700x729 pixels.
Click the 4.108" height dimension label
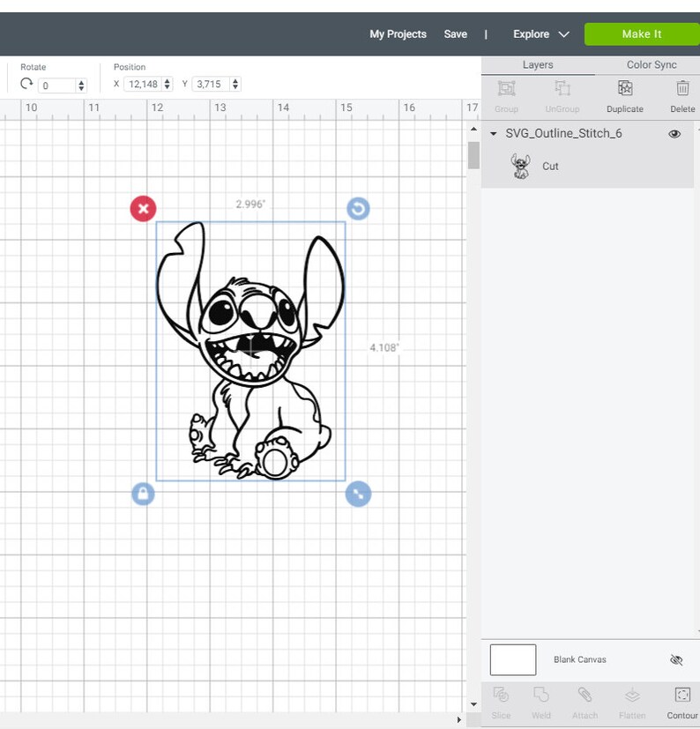coord(384,348)
